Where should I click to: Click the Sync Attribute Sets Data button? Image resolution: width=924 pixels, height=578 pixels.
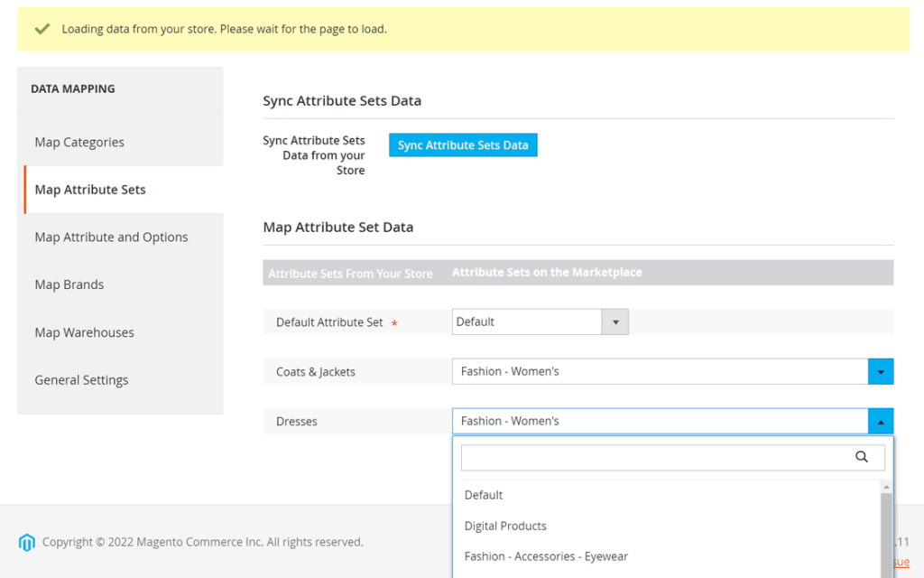tap(463, 145)
